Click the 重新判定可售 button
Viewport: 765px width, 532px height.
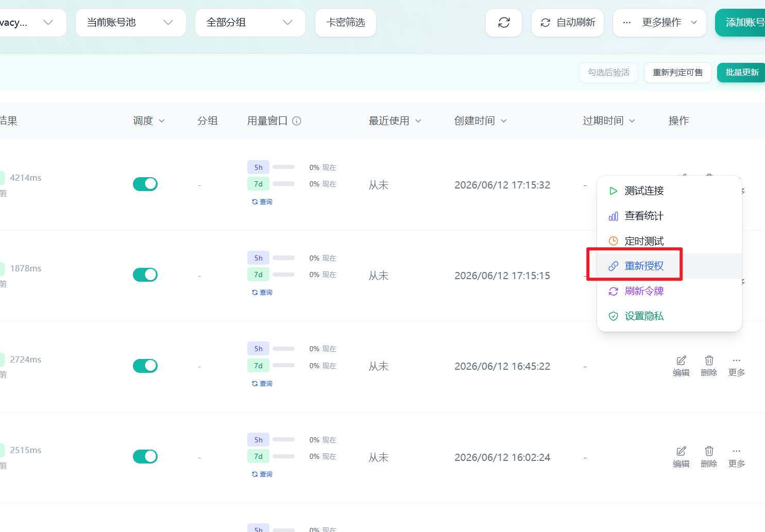click(x=677, y=73)
